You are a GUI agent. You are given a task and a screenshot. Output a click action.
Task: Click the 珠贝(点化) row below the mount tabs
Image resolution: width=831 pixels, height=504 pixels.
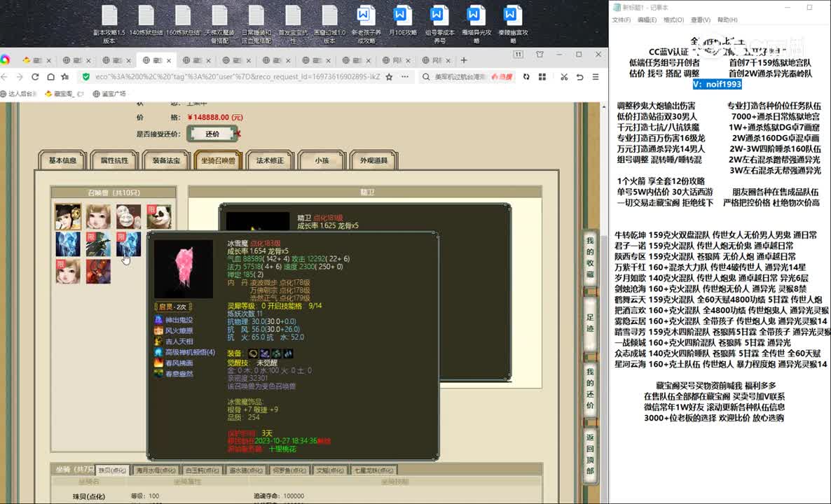pyautogui.click(x=88, y=496)
